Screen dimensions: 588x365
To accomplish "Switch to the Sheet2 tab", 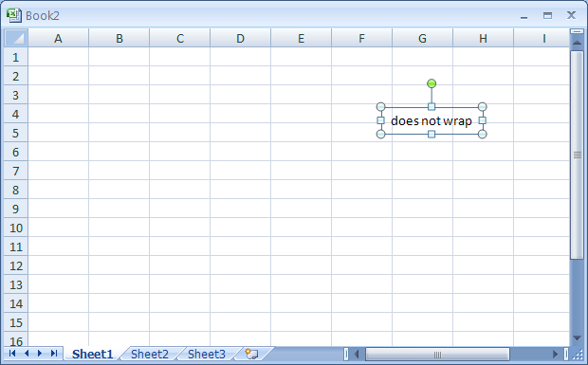I will tap(150, 354).
